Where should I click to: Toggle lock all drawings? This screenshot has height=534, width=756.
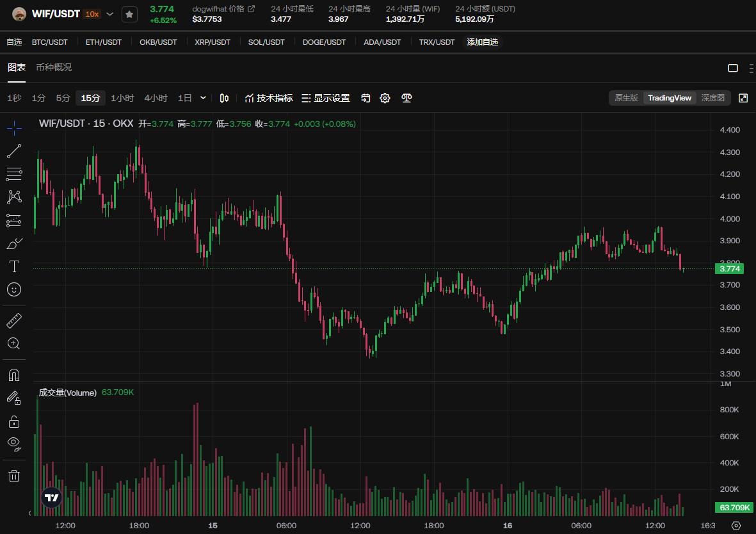coord(14,421)
